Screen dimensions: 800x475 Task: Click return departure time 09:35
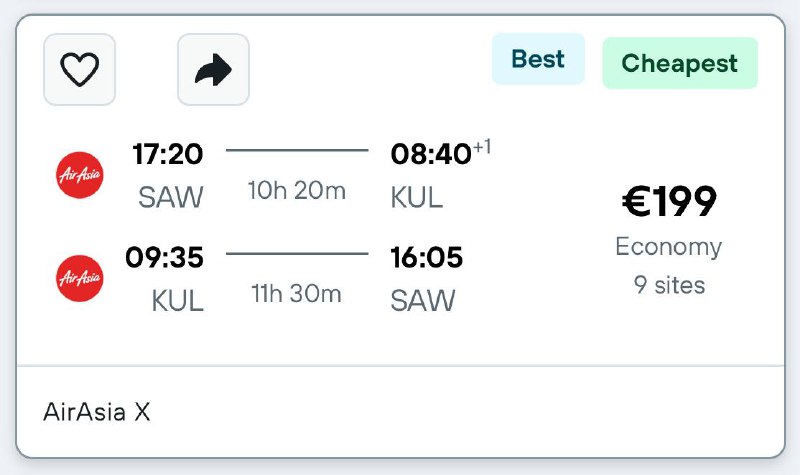click(x=164, y=258)
